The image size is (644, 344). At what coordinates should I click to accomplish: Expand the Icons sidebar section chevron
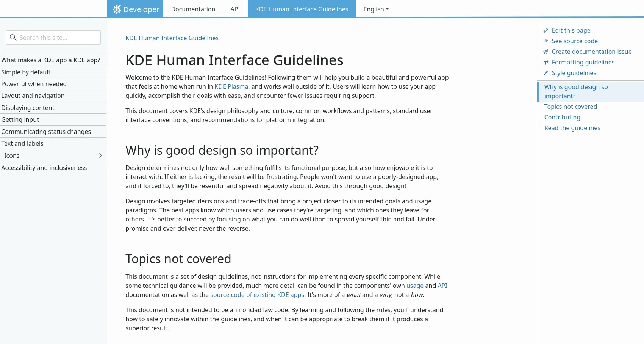click(x=100, y=156)
